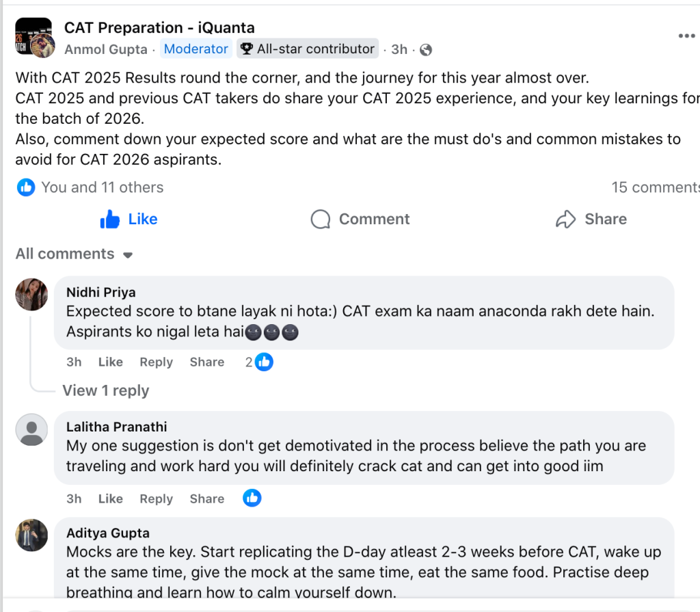The image size is (700, 612).
Task: Click the Moderator tab label beside Anmol Gupta
Action: (196, 49)
